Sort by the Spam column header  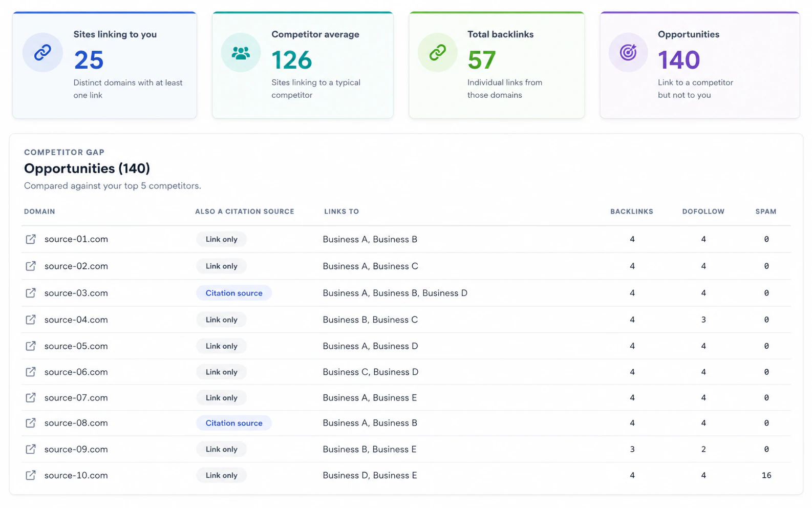coord(766,211)
